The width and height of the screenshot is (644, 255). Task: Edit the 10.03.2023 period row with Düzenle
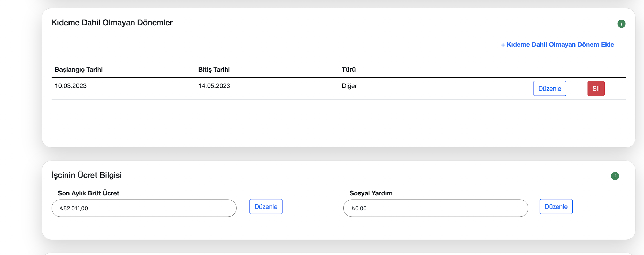pos(549,89)
